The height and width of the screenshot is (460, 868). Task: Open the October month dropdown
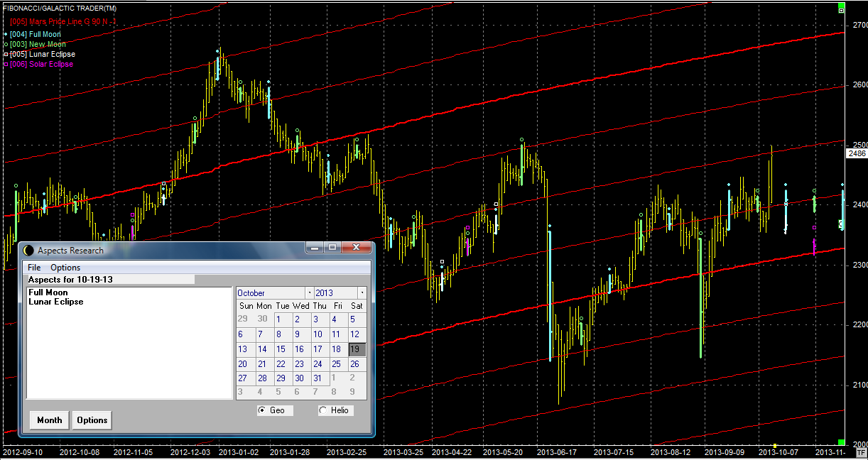(310, 292)
